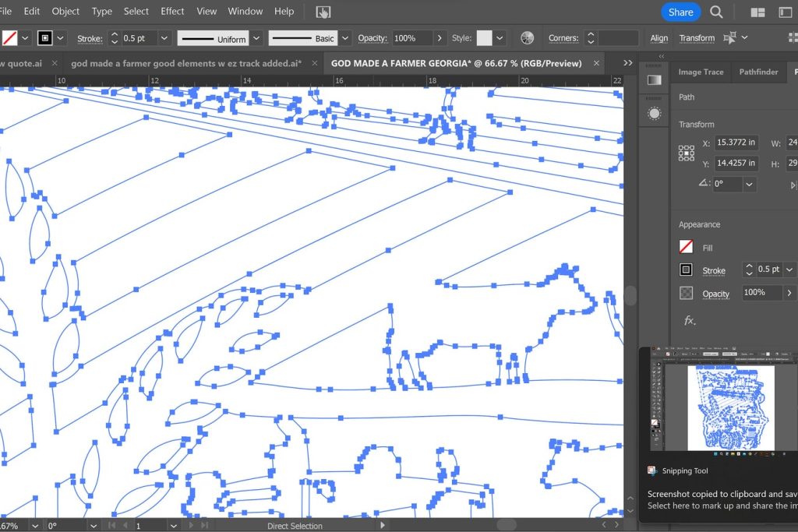
Task: Click the Search icon in the top bar
Action: [x=716, y=12]
